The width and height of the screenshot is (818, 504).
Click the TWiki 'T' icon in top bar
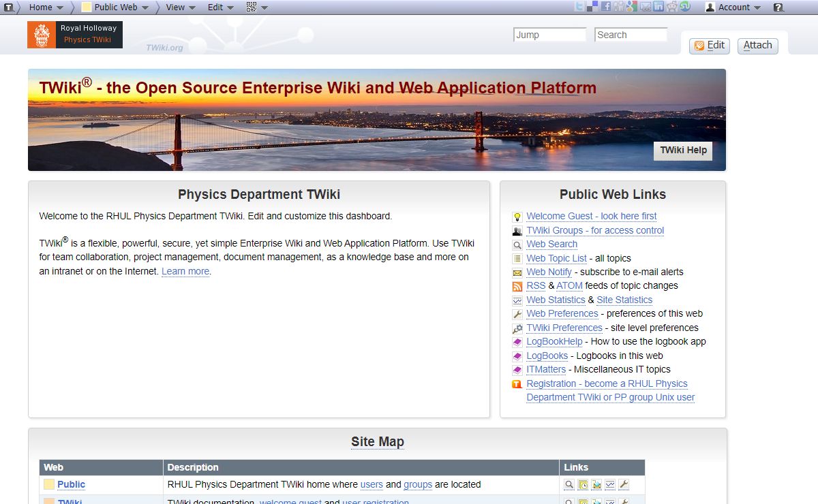pos(8,7)
